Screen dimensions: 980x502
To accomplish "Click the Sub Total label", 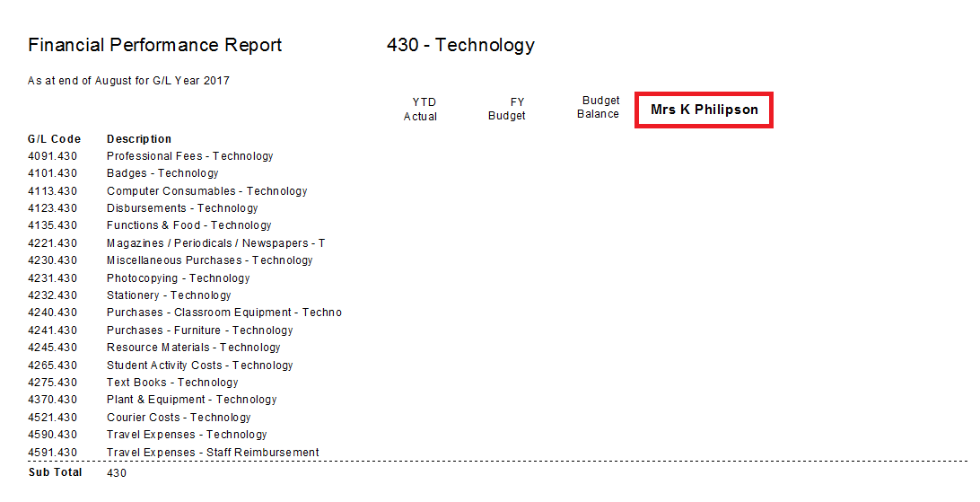I will [x=55, y=472].
